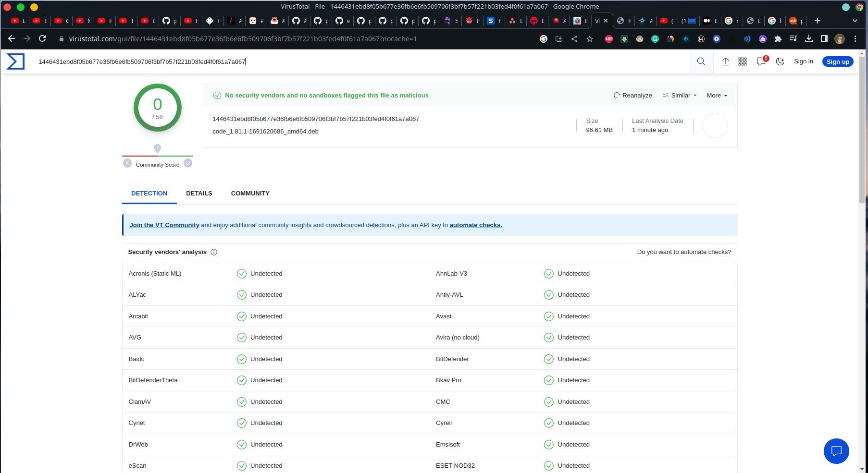This screenshot has width=868, height=473.
Task: Click the file upload icon
Action: point(726,61)
